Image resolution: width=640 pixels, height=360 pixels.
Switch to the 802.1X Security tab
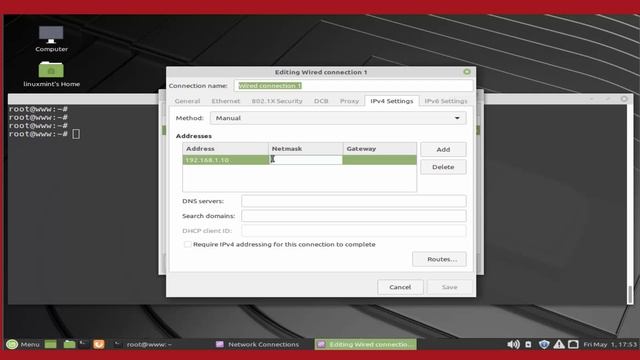pos(277,101)
